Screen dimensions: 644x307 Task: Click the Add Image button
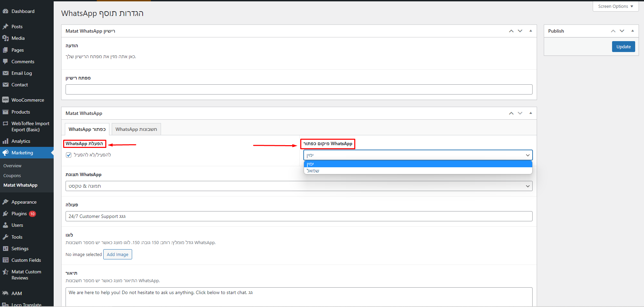coord(118,254)
